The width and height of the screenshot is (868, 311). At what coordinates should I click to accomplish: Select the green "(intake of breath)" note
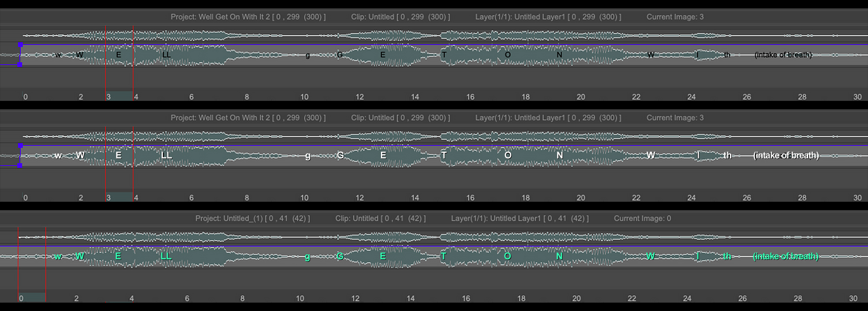(x=786, y=256)
